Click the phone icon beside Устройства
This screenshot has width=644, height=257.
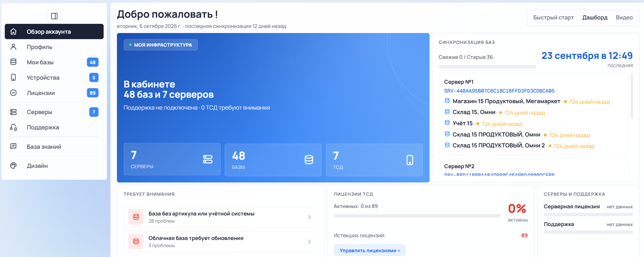pos(13,78)
